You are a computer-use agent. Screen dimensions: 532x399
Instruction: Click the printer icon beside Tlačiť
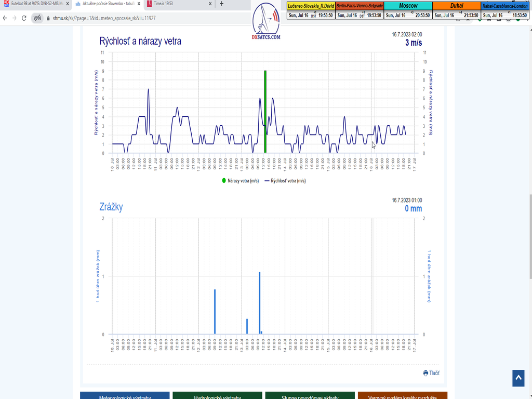point(425,373)
